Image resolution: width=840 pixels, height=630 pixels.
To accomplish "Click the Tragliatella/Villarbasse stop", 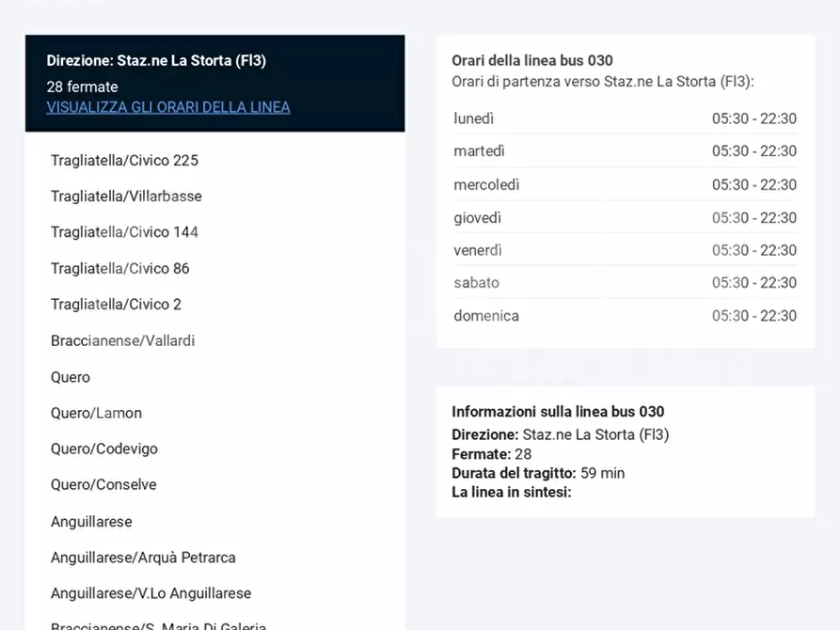I will point(126,197).
